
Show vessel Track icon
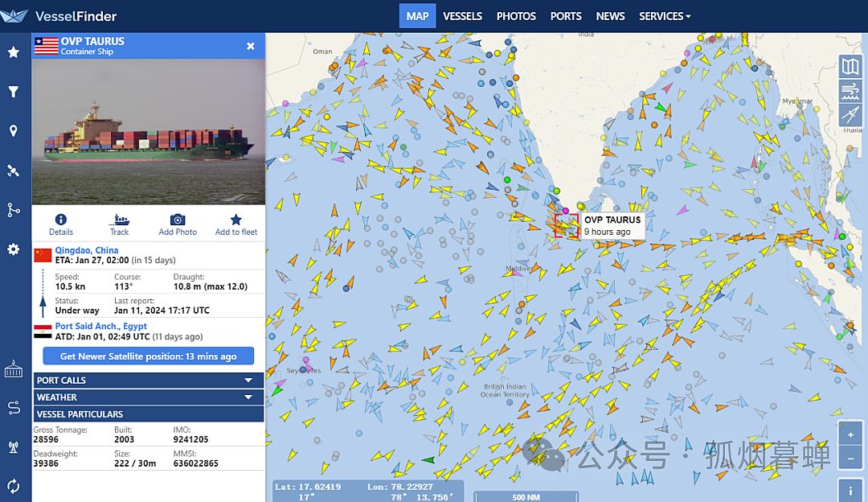[119, 220]
